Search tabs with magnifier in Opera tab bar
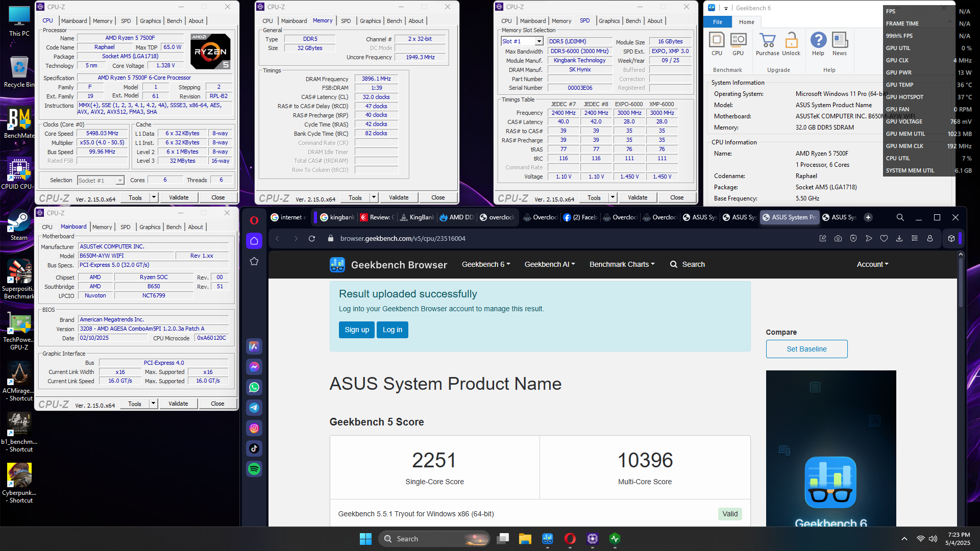The height and width of the screenshot is (551, 980). tap(900, 217)
